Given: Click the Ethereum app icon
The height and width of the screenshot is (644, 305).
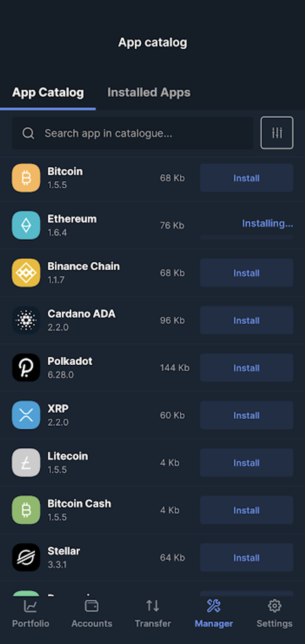Looking at the screenshot, I should point(26,225).
